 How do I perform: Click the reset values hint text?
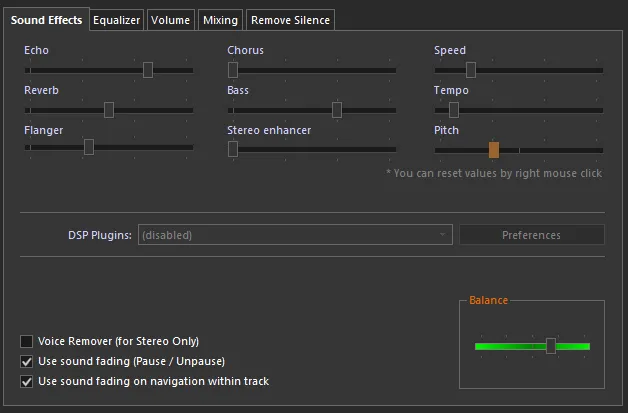494,173
